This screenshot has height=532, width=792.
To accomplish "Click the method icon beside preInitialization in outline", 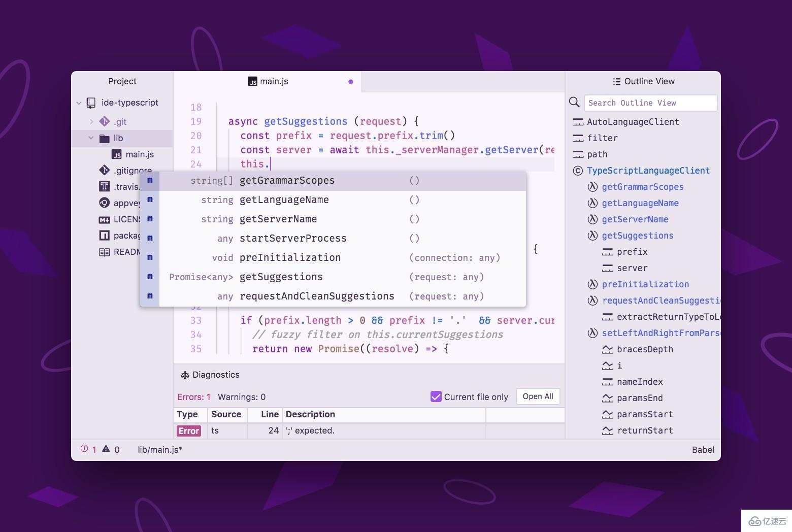I will pyautogui.click(x=592, y=284).
